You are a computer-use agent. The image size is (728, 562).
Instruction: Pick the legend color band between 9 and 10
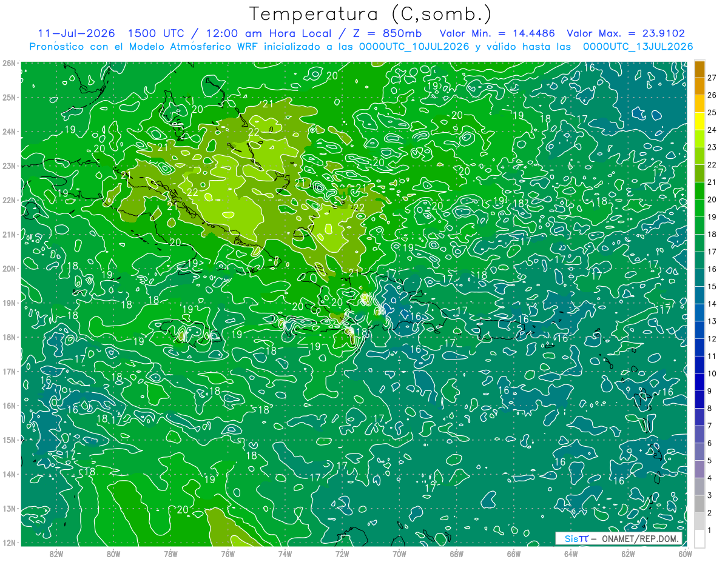click(x=699, y=383)
